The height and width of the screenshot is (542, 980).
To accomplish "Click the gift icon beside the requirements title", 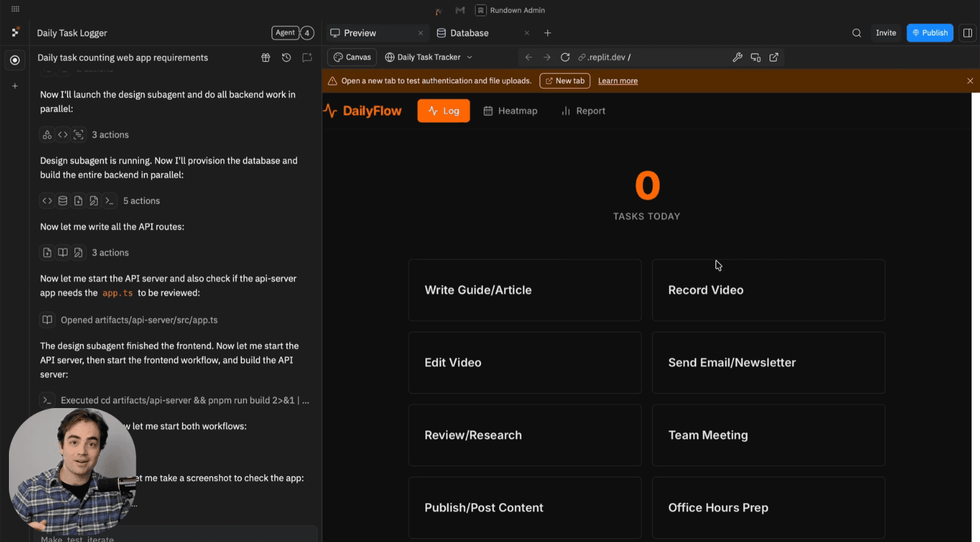I will 265,57.
